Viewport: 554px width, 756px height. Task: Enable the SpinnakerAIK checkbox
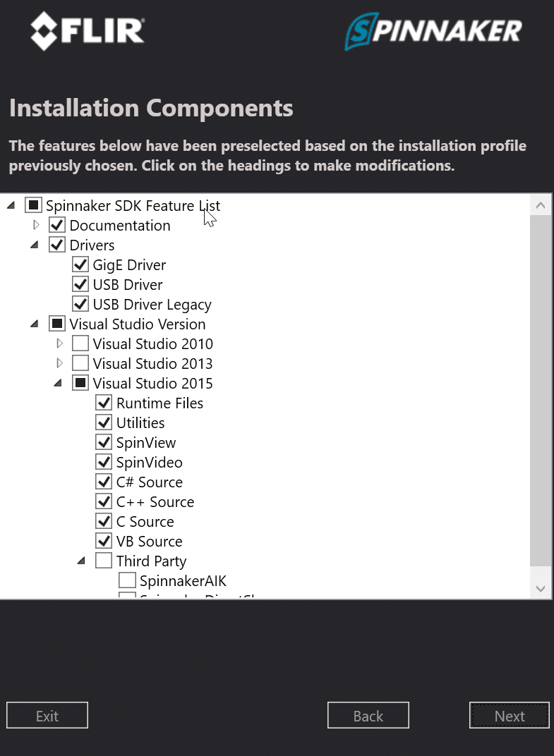(128, 581)
